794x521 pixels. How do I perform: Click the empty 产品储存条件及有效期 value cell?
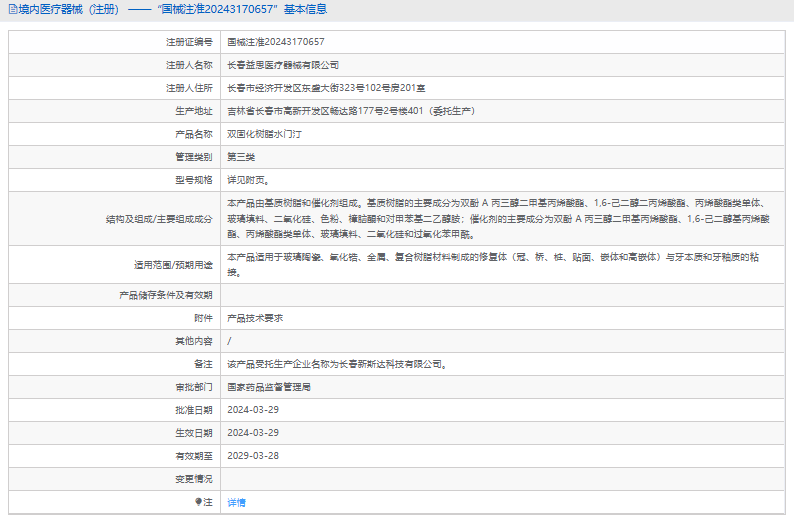(500, 295)
